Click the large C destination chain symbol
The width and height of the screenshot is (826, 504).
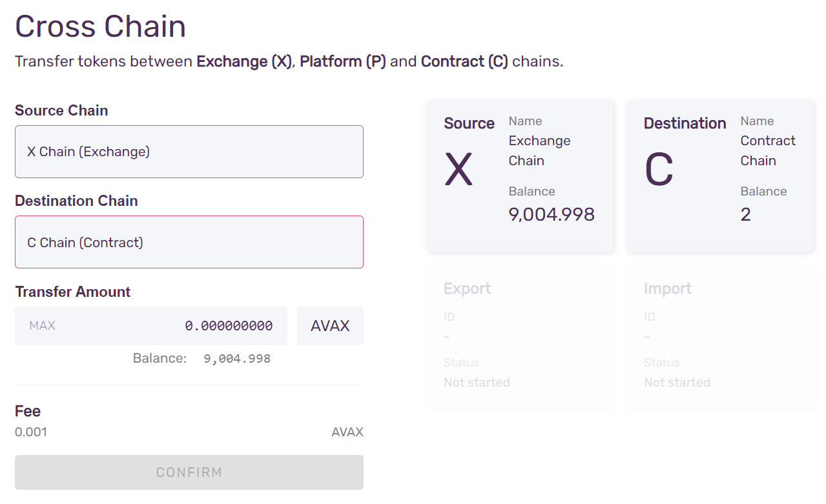click(x=659, y=170)
